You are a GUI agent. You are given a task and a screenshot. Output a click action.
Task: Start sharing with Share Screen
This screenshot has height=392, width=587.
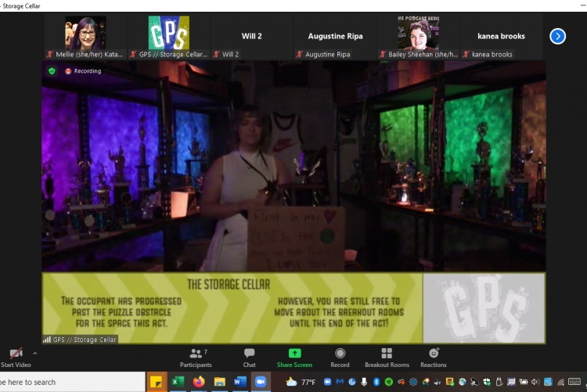(294, 357)
